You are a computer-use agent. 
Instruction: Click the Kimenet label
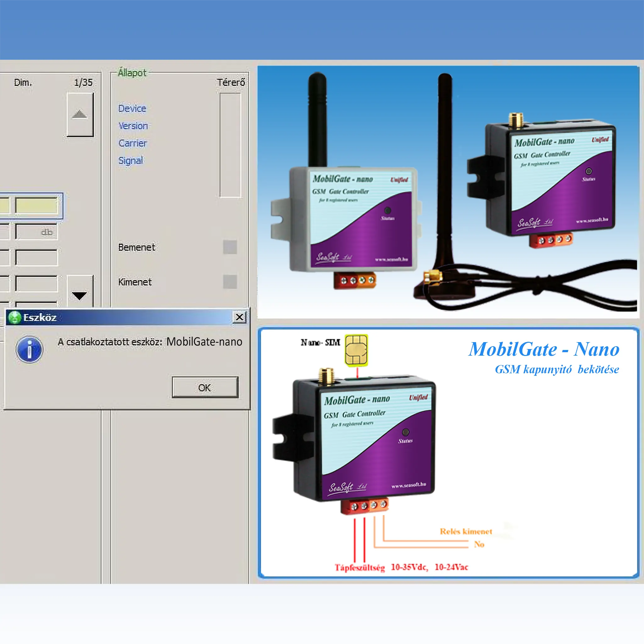click(x=135, y=282)
